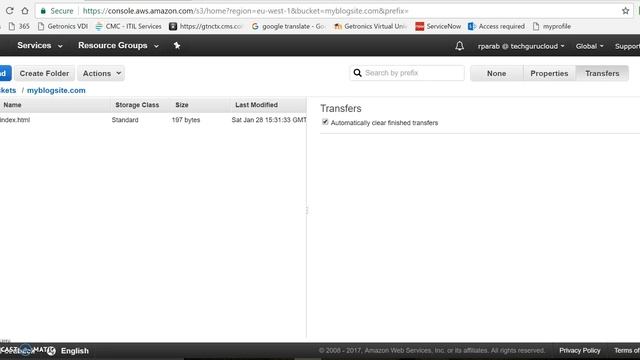
Task: Switch to the Properties tab
Action: click(x=549, y=73)
